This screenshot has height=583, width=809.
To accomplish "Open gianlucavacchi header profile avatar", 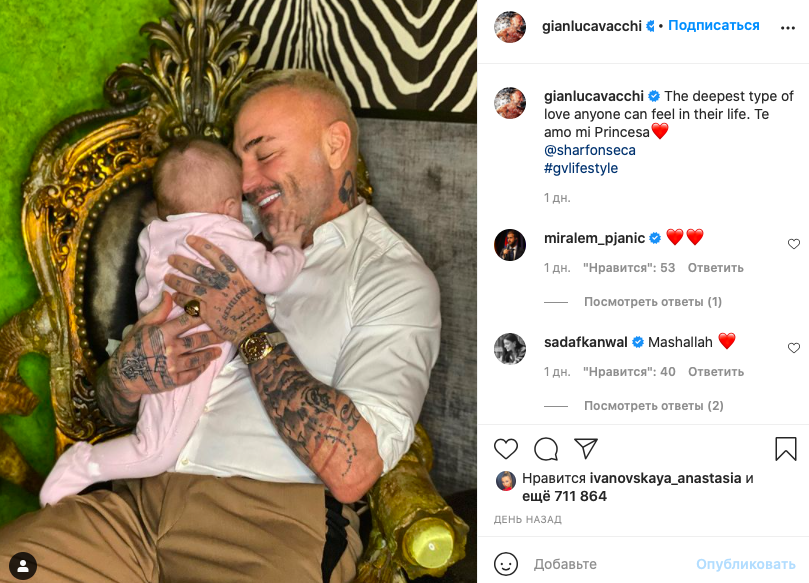I will click(x=510, y=26).
